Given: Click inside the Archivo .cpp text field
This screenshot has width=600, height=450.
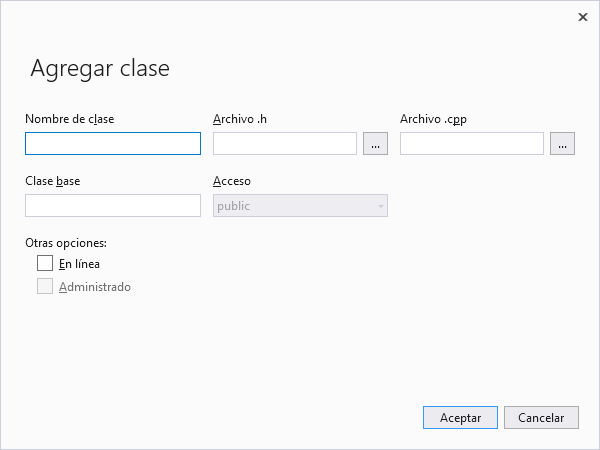Looking at the screenshot, I should click(x=472, y=144).
